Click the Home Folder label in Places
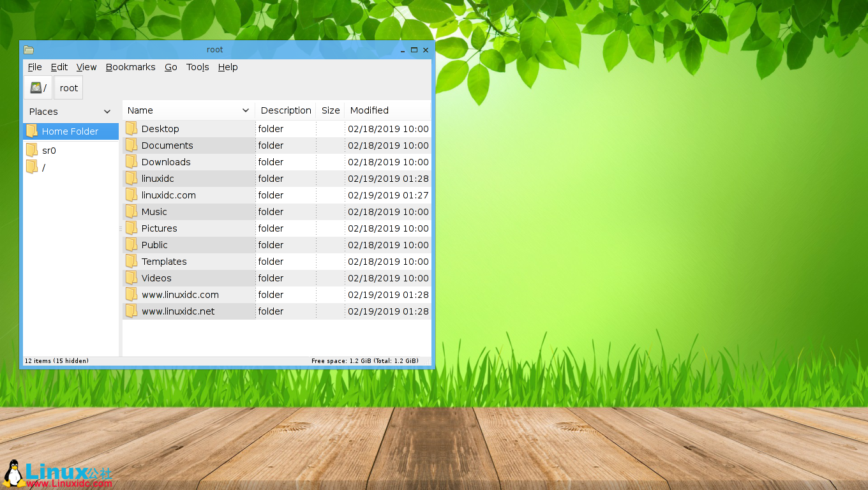Viewport: 868px width, 490px height. point(70,131)
